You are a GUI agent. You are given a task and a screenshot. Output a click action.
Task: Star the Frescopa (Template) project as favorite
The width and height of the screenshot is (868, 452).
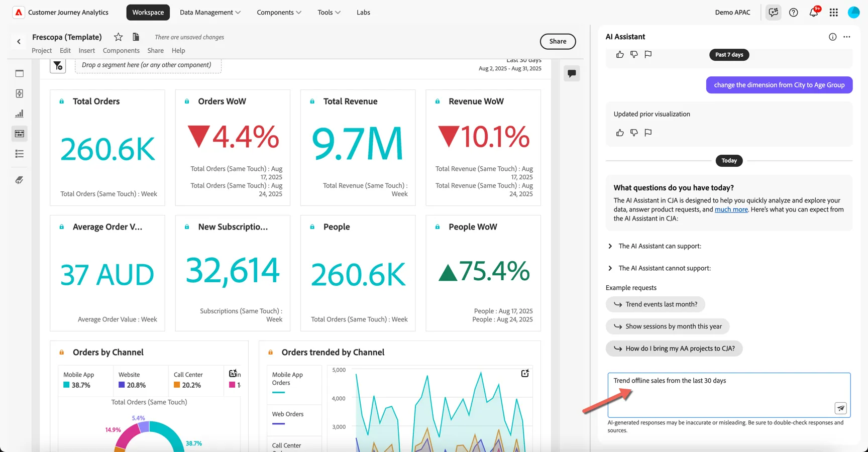pos(118,37)
